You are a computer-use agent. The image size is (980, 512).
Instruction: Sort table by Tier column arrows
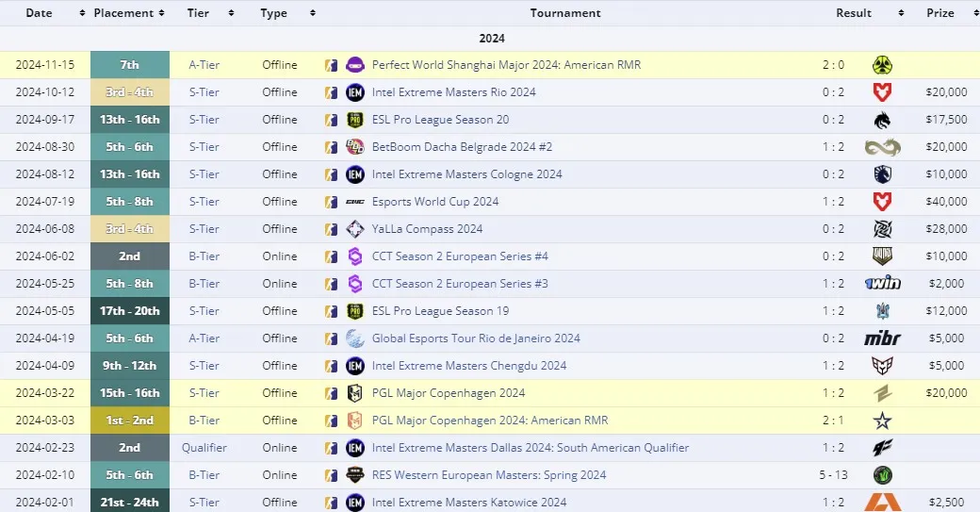tap(231, 13)
